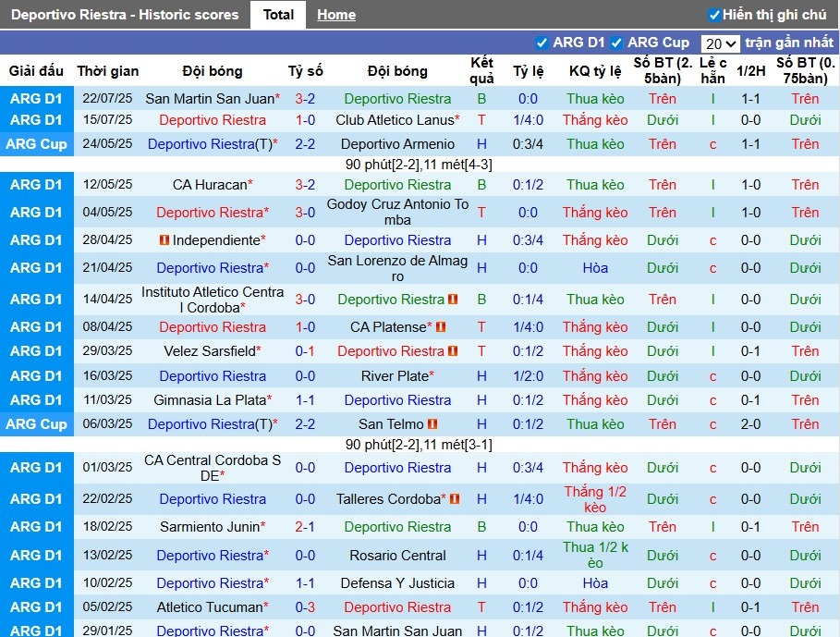Click the date 01/03/25
Viewport: 840px width, 637px height.
pyautogui.click(x=108, y=468)
